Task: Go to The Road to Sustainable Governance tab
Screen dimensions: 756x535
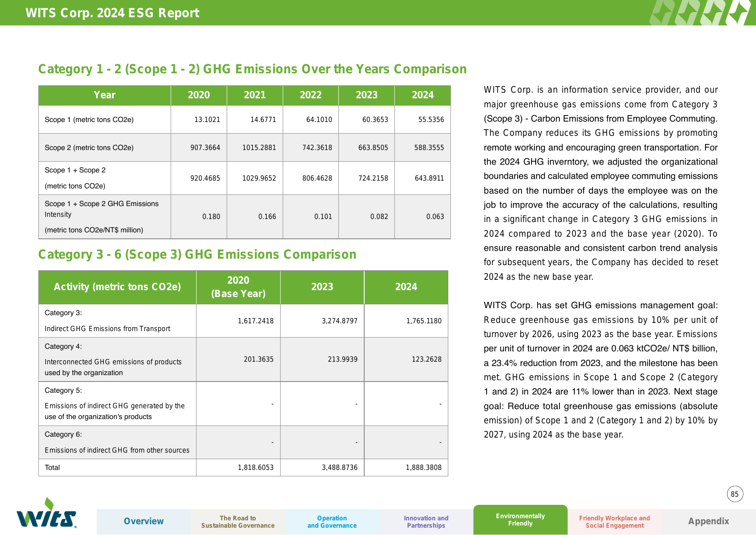Action: [x=238, y=522]
